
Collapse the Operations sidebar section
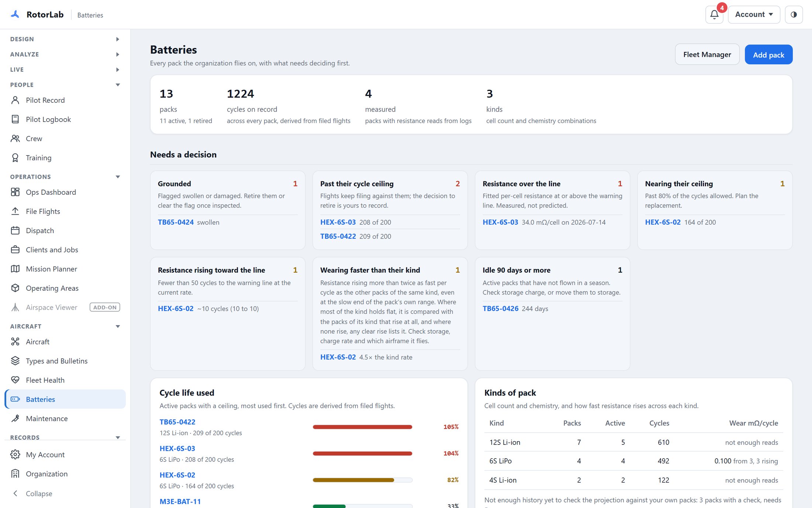(x=65, y=177)
